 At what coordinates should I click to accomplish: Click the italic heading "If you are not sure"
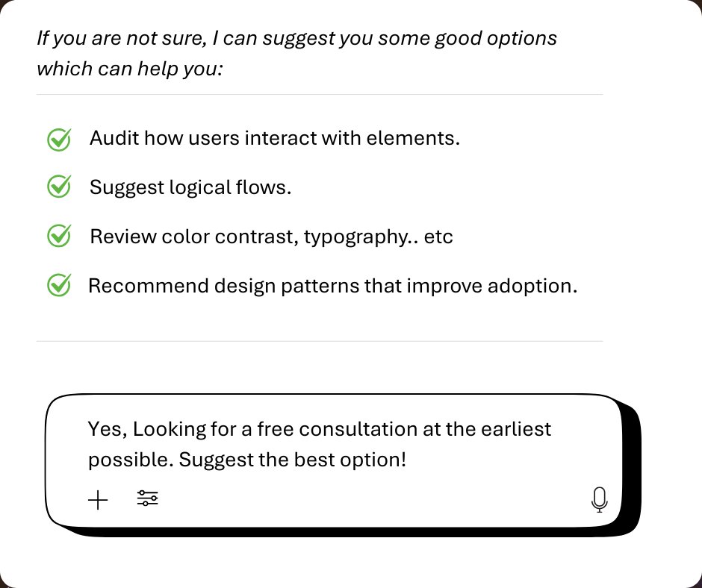coord(296,38)
